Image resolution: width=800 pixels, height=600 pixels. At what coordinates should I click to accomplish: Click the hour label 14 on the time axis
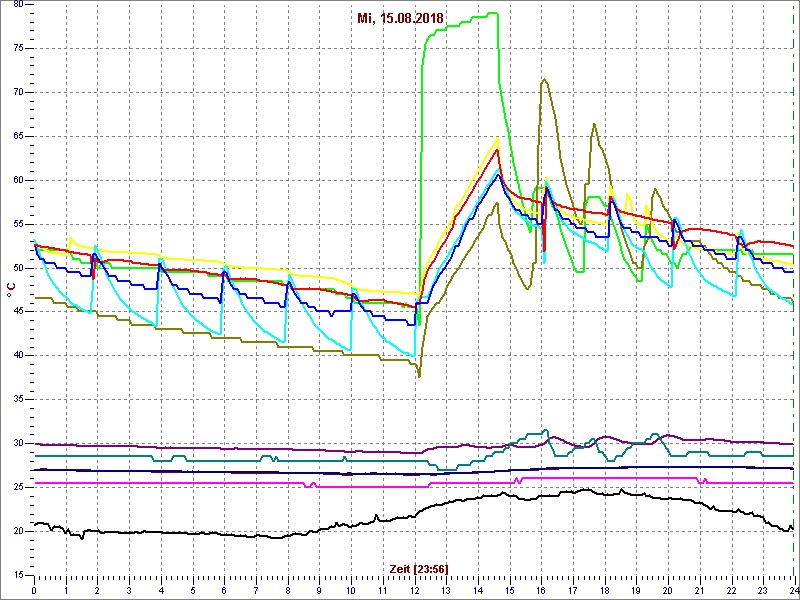(x=478, y=591)
